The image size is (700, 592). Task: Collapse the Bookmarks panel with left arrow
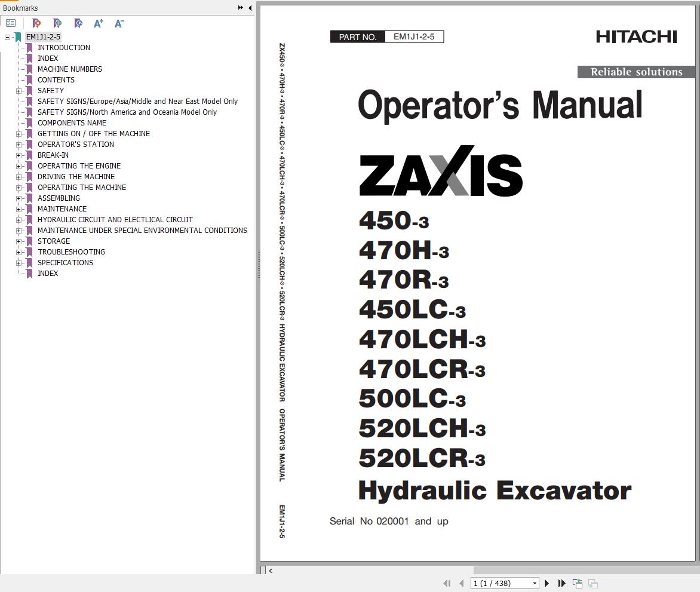(250, 8)
